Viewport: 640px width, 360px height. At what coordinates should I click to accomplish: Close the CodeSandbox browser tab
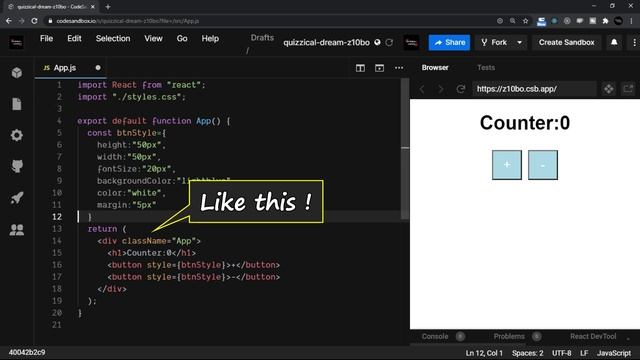click(x=93, y=7)
